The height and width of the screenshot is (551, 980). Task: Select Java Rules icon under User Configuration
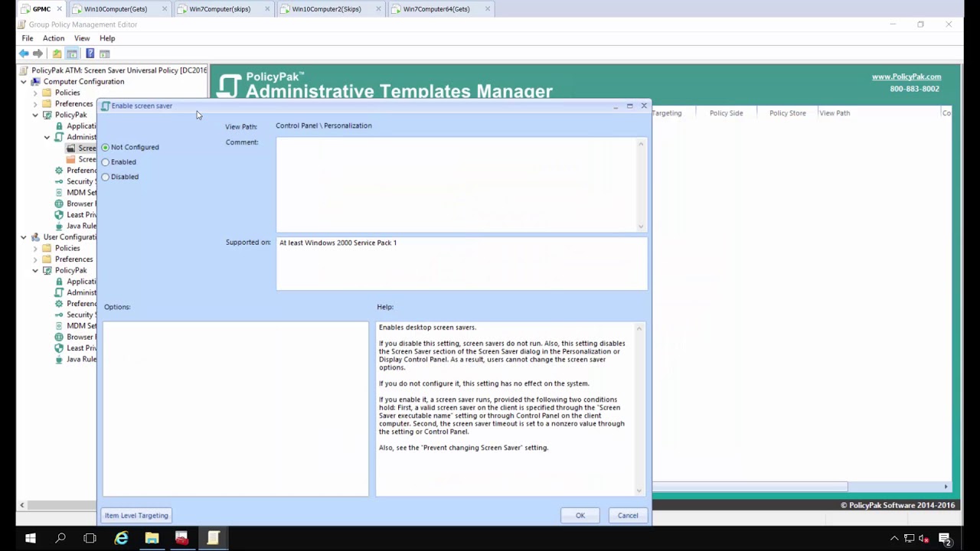[x=59, y=359]
